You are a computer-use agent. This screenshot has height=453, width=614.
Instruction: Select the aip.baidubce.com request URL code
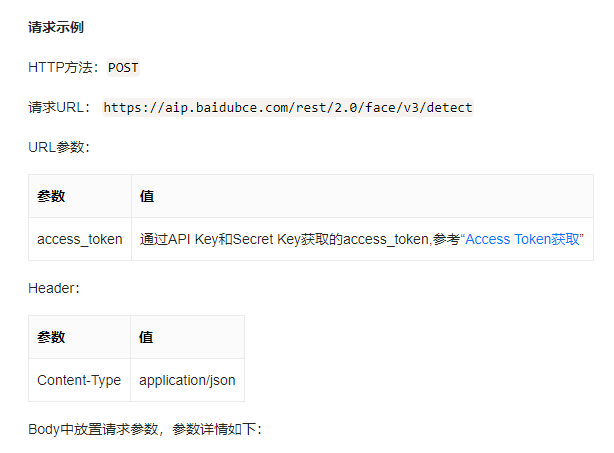(288, 107)
